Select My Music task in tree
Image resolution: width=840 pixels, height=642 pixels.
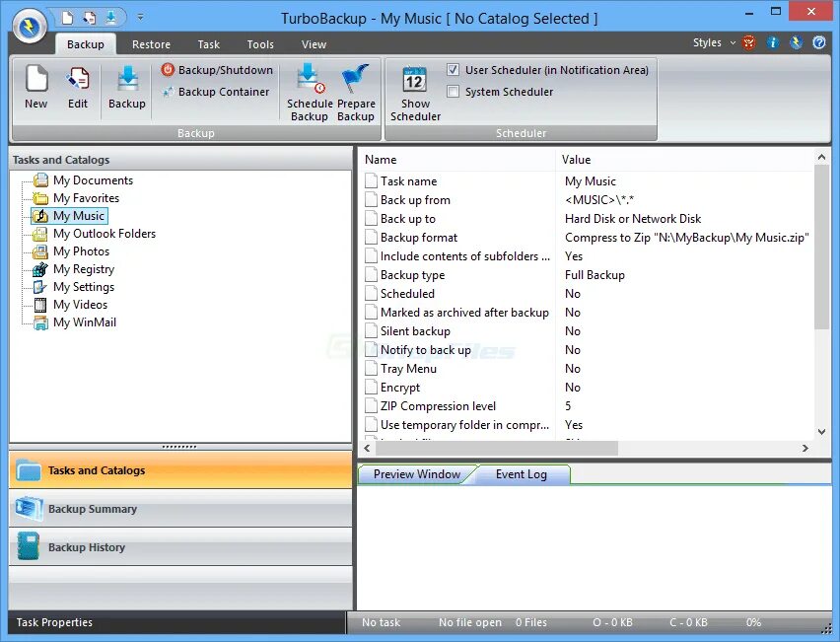point(78,215)
